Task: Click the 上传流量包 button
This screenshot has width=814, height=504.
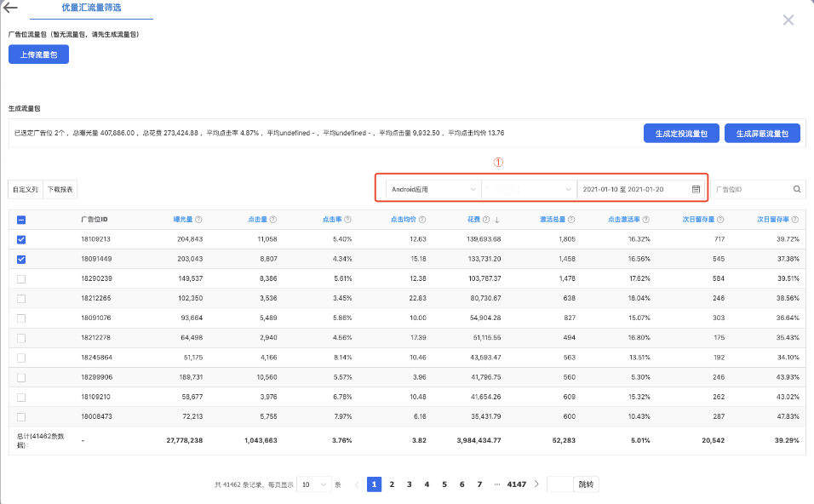Action: (38, 54)
